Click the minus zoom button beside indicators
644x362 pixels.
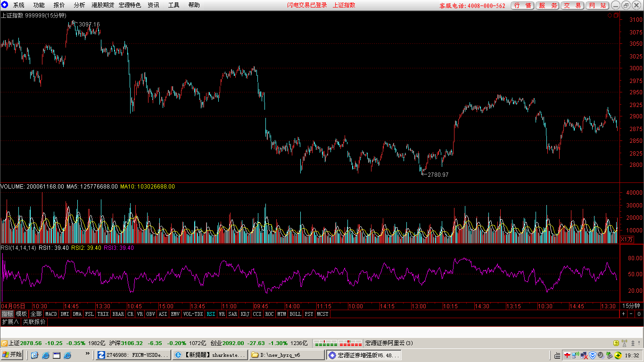631,314
